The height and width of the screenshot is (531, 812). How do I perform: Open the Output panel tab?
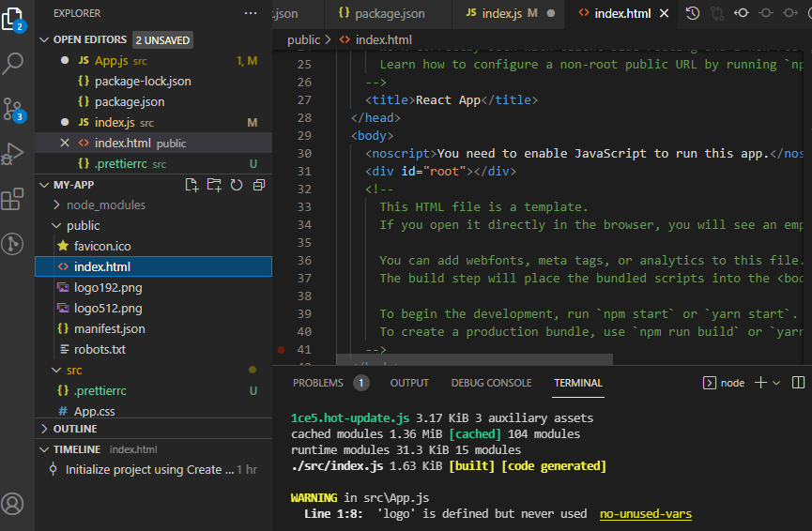pyautogui.click(x=409, y=383)
